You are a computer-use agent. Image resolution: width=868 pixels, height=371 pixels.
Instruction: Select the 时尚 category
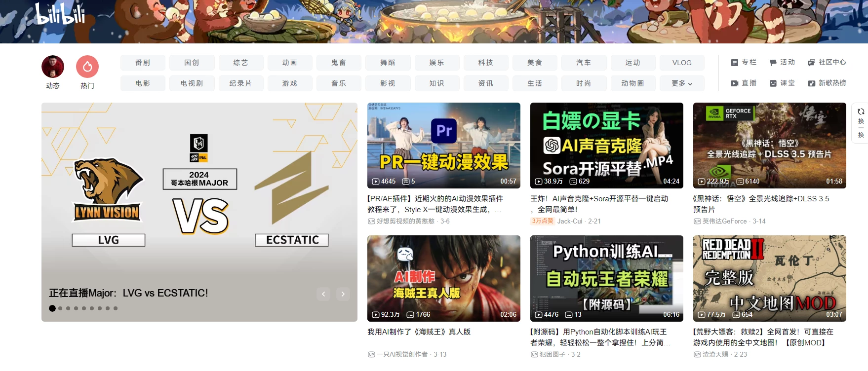click(584, 83)
